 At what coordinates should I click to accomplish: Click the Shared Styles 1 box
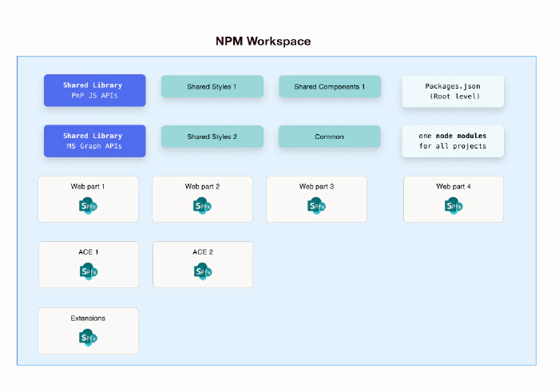click(212, 86)
